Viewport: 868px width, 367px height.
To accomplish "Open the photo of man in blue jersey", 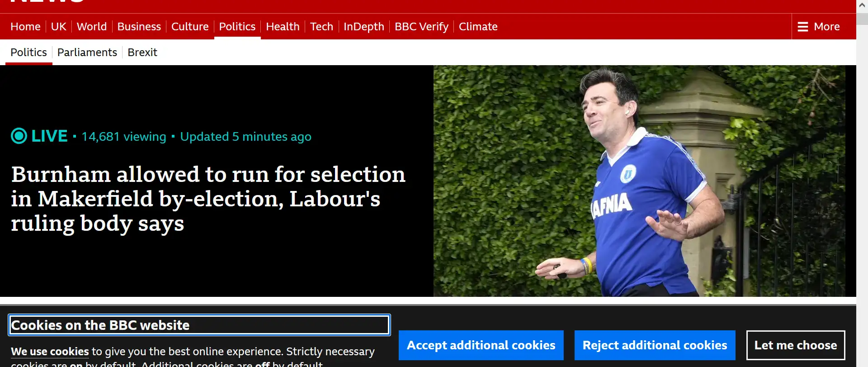I will click(639, 181).
